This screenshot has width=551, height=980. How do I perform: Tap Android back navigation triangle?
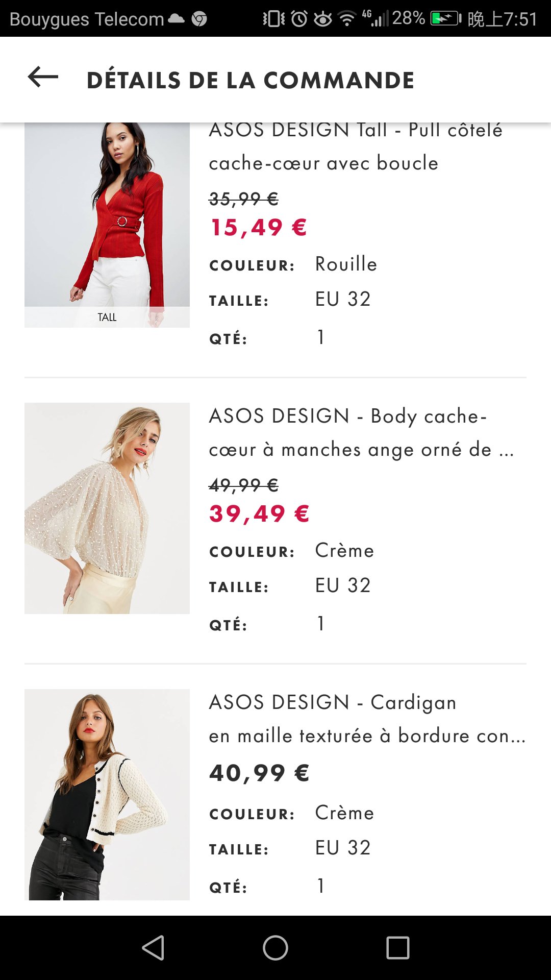click(x=153, y=948)
